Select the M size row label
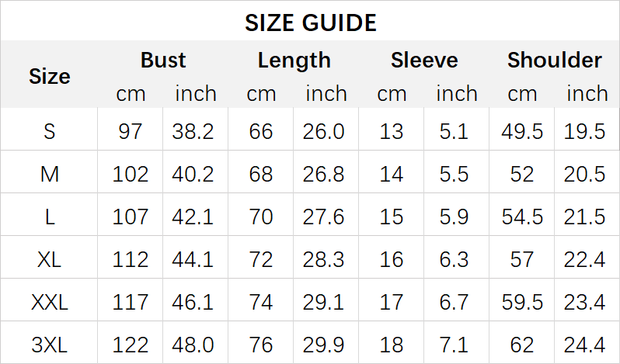 coord(50,174)
